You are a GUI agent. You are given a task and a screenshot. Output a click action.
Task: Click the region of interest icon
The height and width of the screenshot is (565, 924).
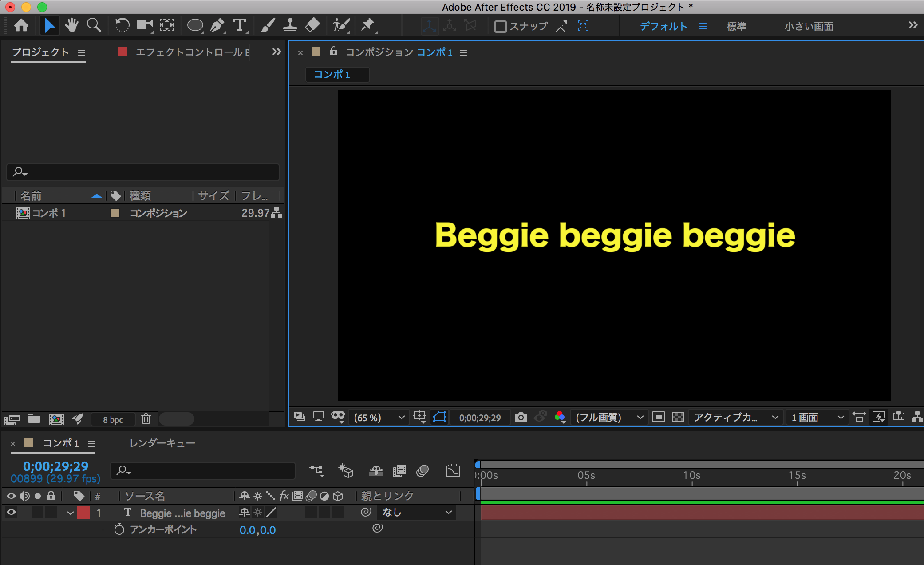click(x=658, y=417)
